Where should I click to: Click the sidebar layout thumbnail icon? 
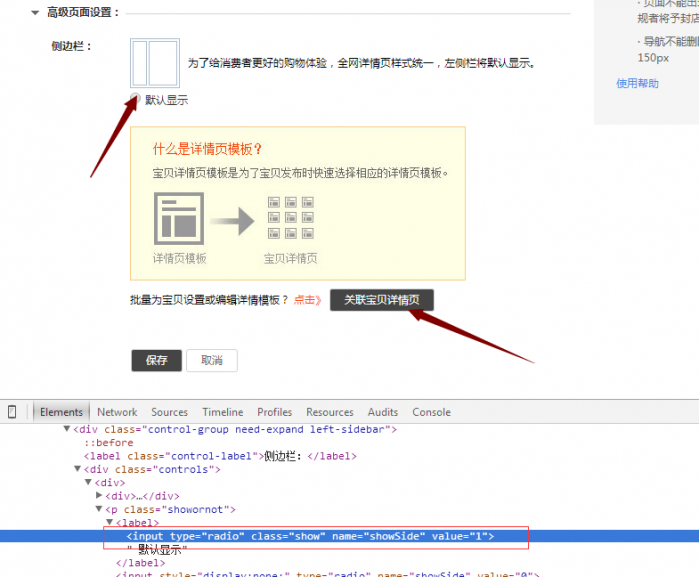[x=155, y=63]
